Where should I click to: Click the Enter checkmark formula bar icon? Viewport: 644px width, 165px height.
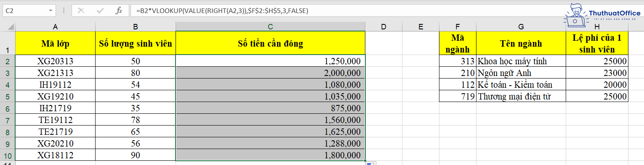click(x=100, y=10)
